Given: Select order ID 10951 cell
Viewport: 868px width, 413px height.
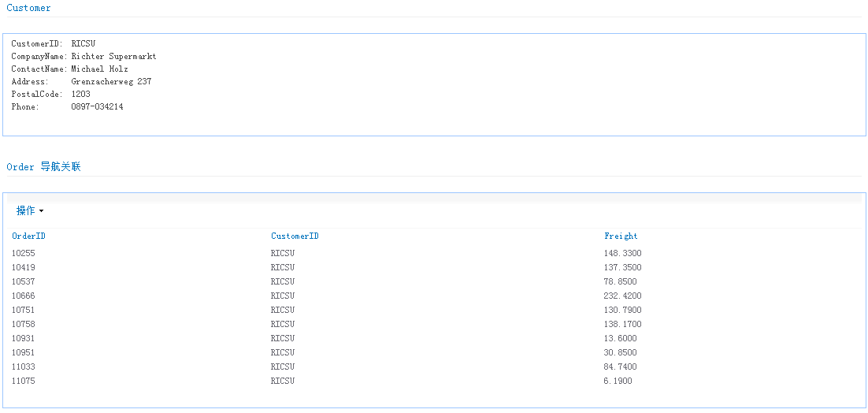Looking at the screenshot, I should tap(24, 352).
